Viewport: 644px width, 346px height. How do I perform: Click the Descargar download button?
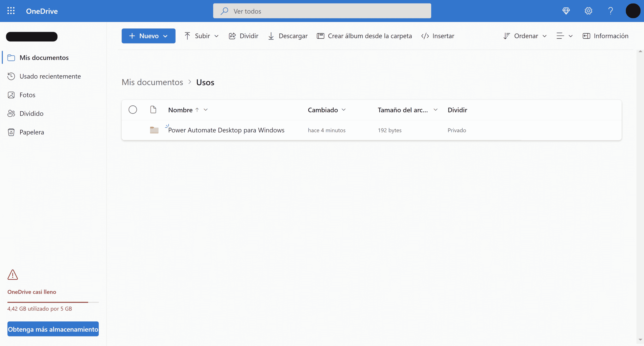288,36
